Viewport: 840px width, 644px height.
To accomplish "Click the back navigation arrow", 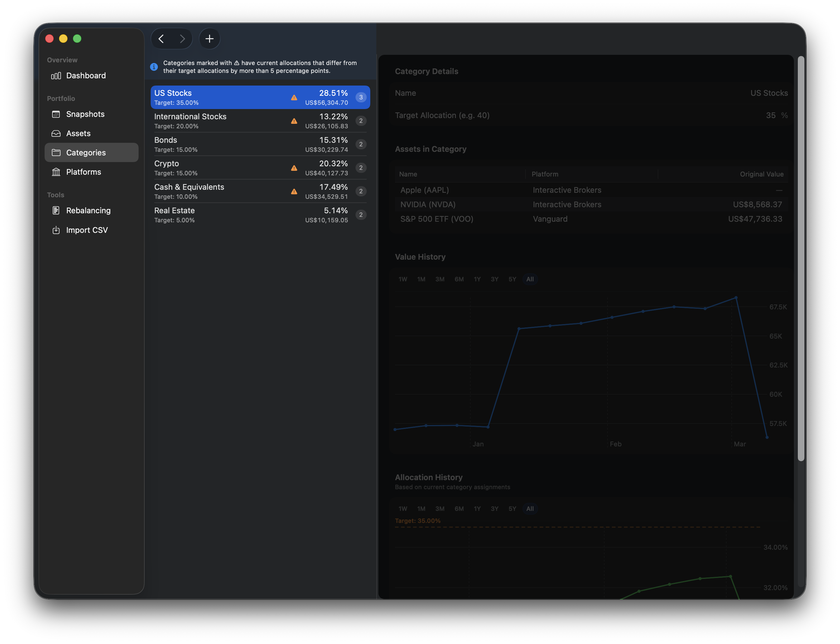I will [161, 39].
